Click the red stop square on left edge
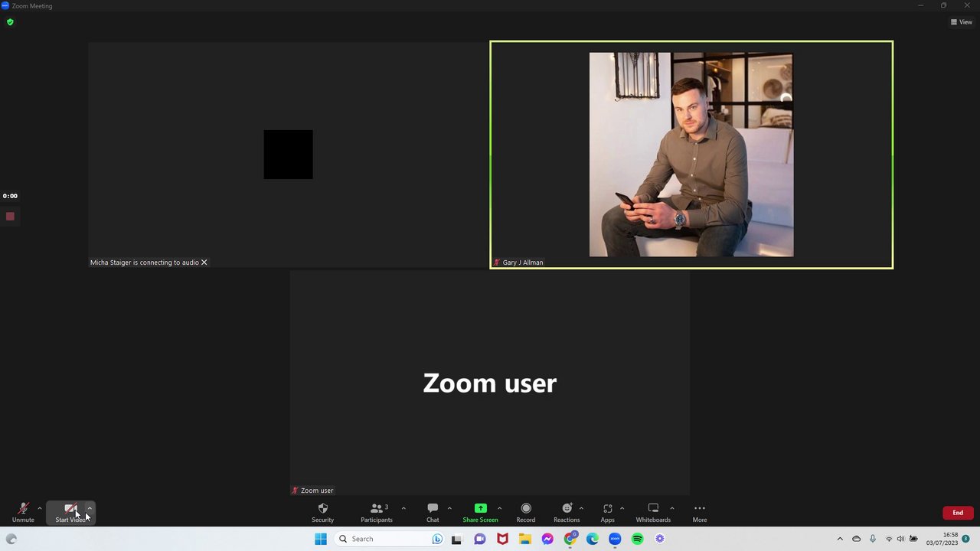 [10, 217]
